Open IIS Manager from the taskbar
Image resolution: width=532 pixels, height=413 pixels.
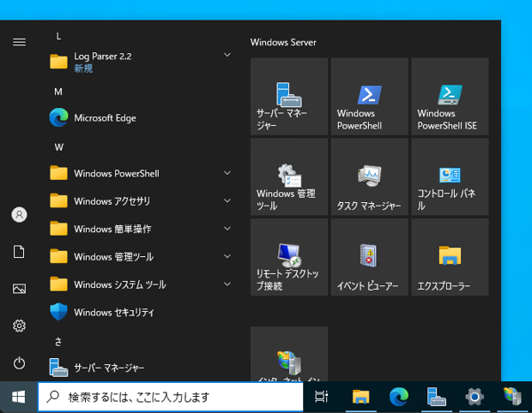pos(512,396)
